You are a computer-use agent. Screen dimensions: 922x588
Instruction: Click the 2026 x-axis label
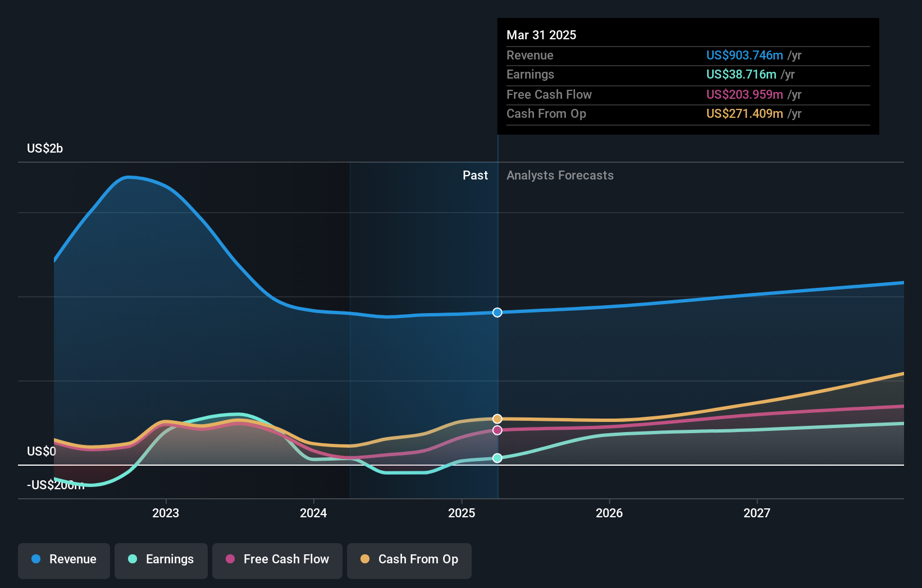point(609,513)
